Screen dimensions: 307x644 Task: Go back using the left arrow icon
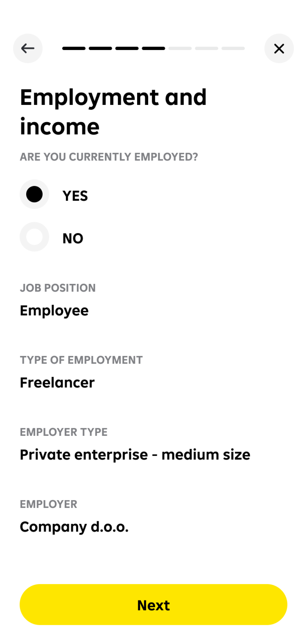pos(28,48)
